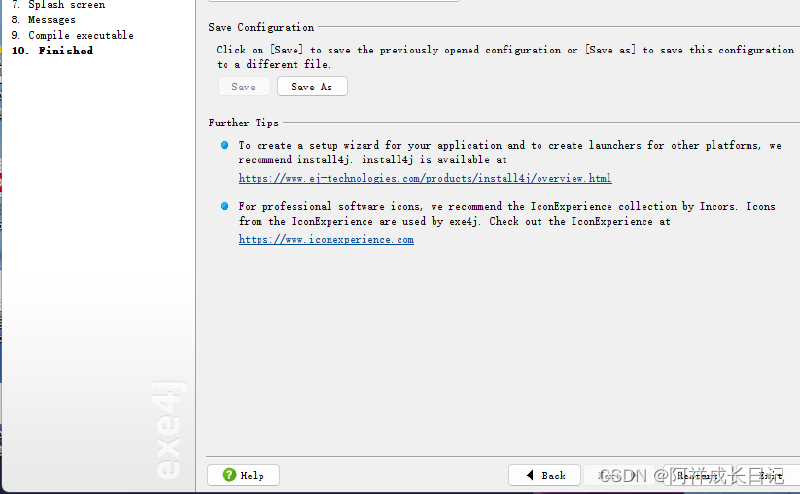
Task: Select step 8 Messages in the sidebar
Action: click(43, 19)
